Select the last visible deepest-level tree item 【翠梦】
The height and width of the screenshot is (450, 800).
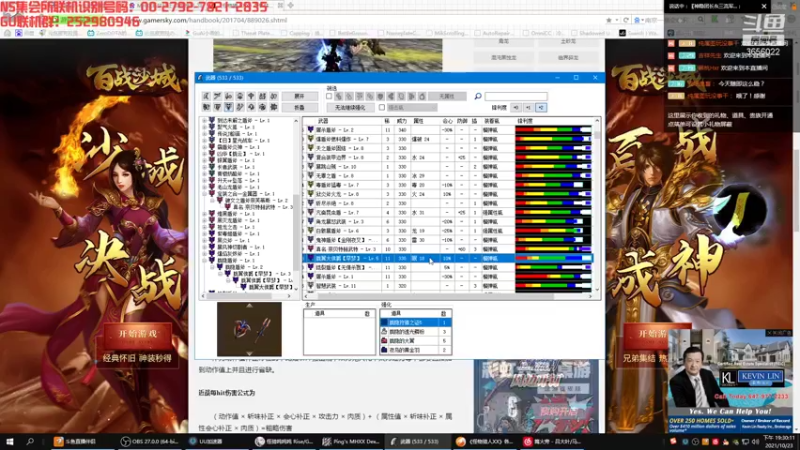(x=270, y=287)
